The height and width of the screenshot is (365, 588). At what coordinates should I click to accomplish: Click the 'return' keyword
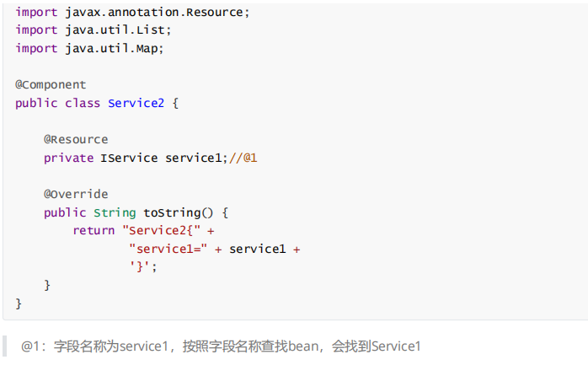[94, 230]
